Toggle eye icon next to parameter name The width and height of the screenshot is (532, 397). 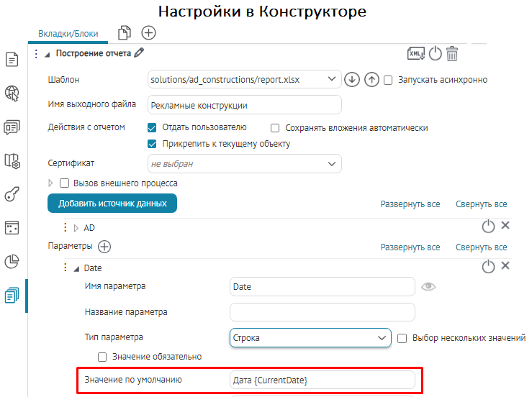429,286
